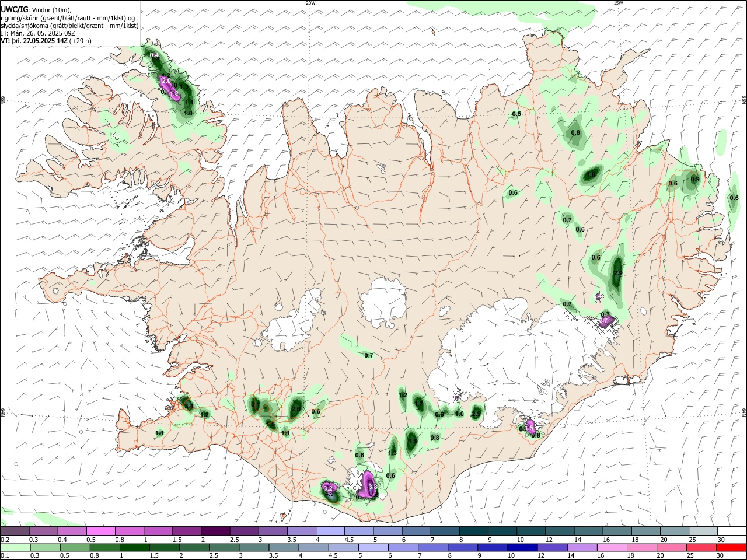Image resolution: width=747 pixels, height=560 pixels.
Task: Click the 'UWC/IG: Vindur (10m)' title line
Action: (36, 10)
